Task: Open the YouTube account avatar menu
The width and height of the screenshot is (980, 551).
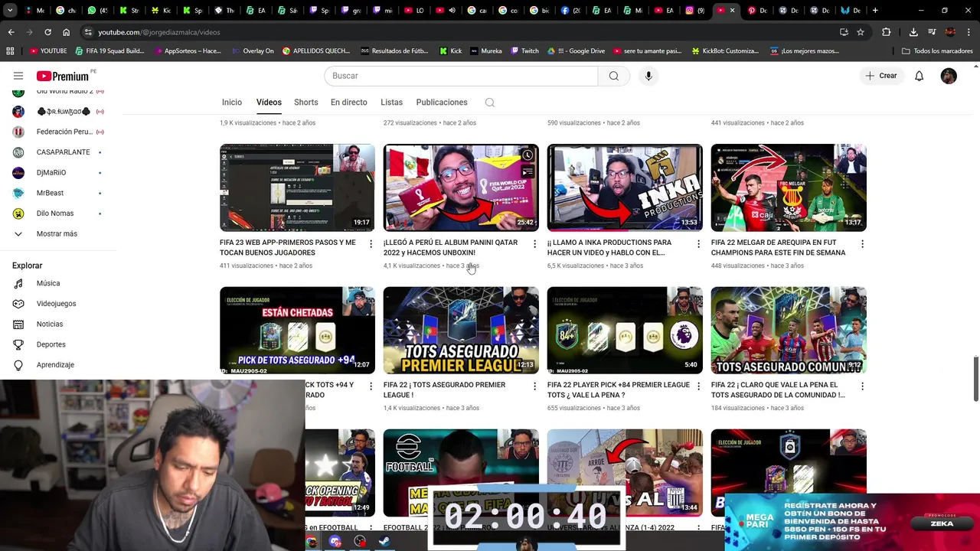Action: pos(949,76)
